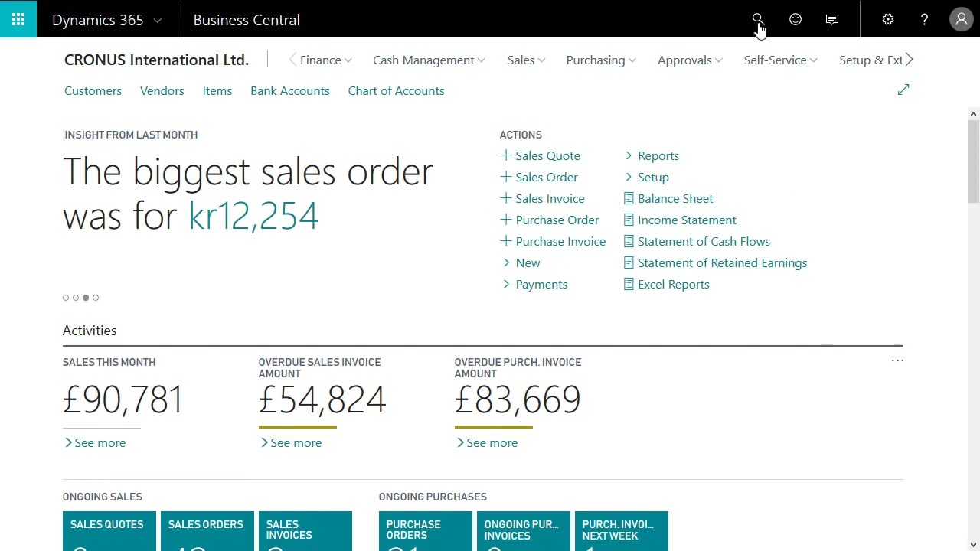
Task: Open the Bank Accounts list
Action: pos(290,90)
